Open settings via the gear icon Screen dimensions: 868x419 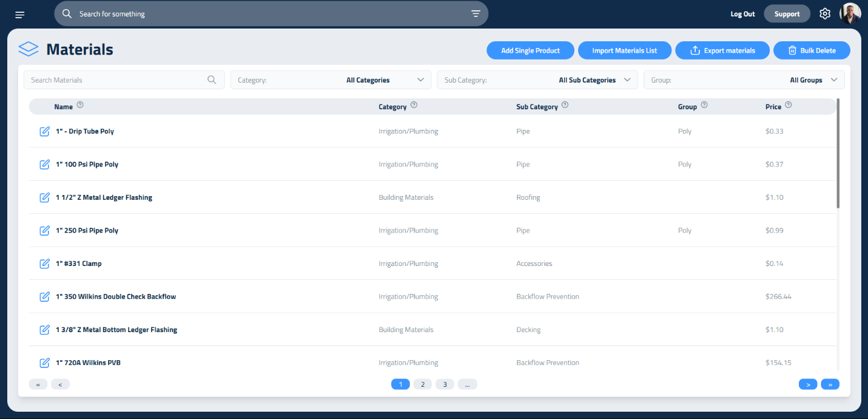point(824,14)
